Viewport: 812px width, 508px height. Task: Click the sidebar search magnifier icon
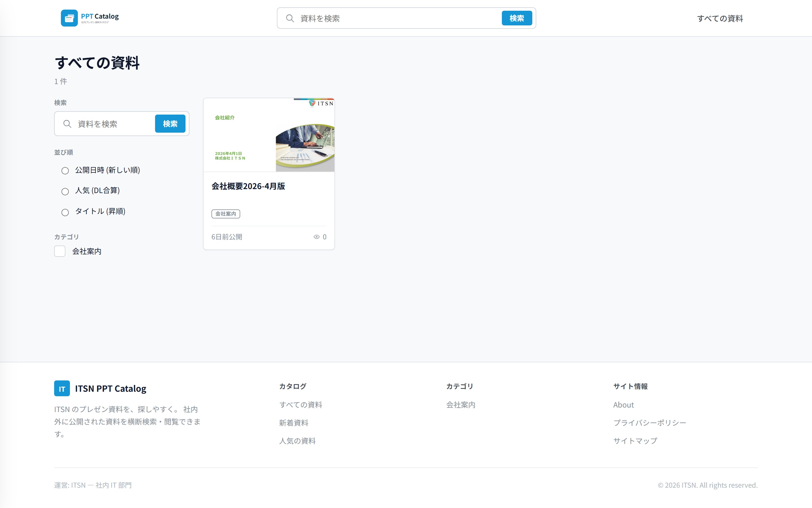67,124
